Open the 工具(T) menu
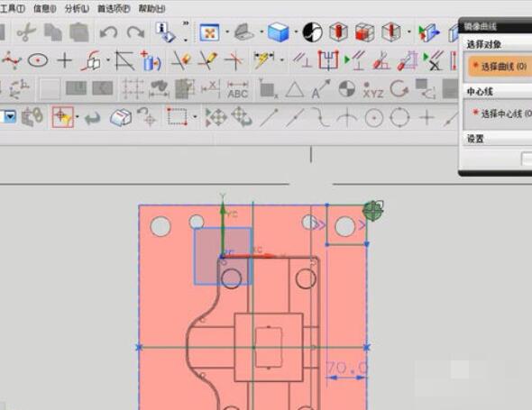The image size is (532, 410). click(13, 8)
